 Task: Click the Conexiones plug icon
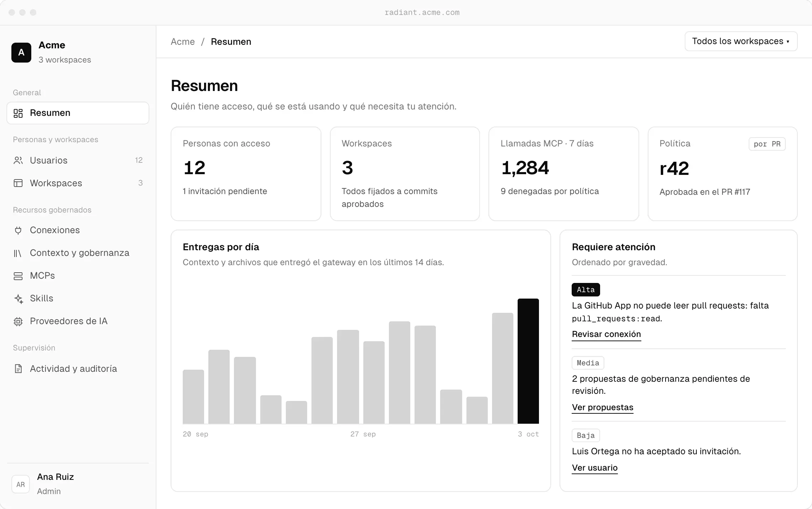(18, 230)
